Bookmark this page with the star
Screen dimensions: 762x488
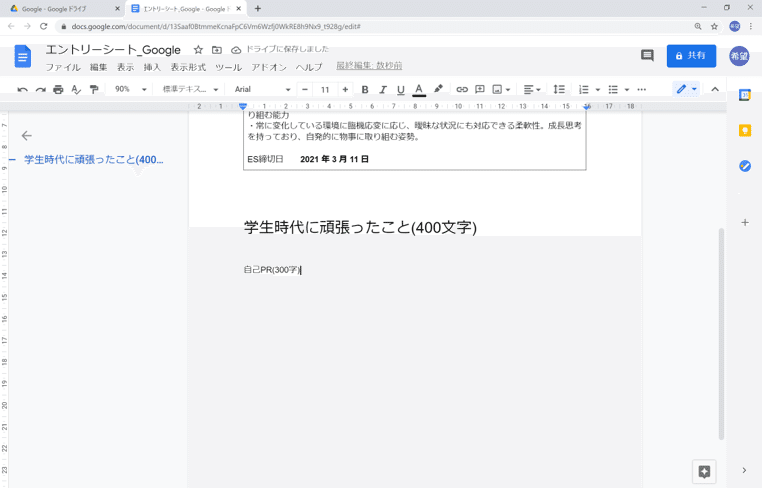pos(714,27)
